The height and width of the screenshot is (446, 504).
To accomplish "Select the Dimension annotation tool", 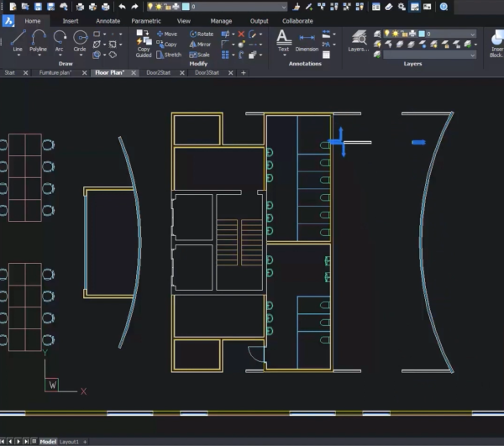I will 307,39.
